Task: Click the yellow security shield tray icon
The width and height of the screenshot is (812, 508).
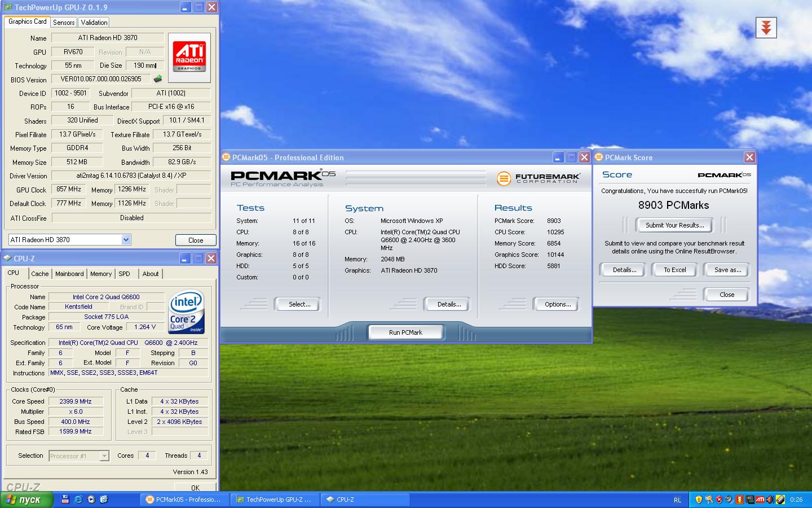Action: (x=699, y=500)
